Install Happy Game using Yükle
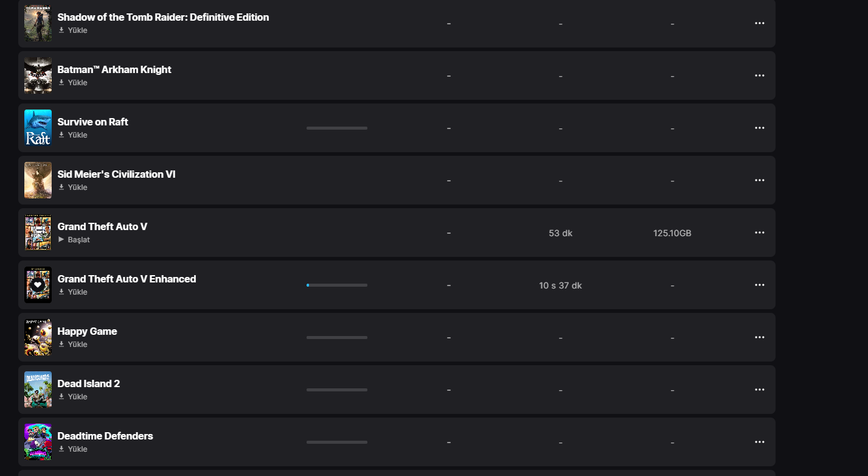Image resolution: width=868 pixels, height=476 pixels. pyautogui.click(x=73, y=345)
